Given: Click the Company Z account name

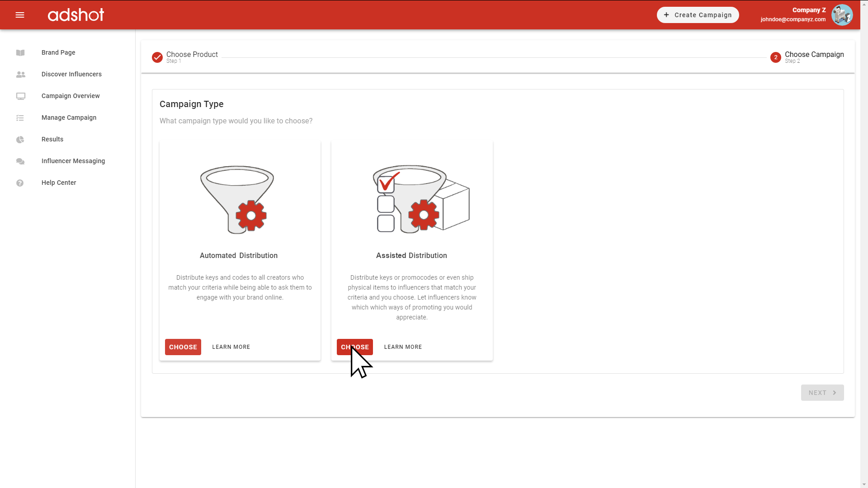Looking at the screenshot, I should pos(809,10).
